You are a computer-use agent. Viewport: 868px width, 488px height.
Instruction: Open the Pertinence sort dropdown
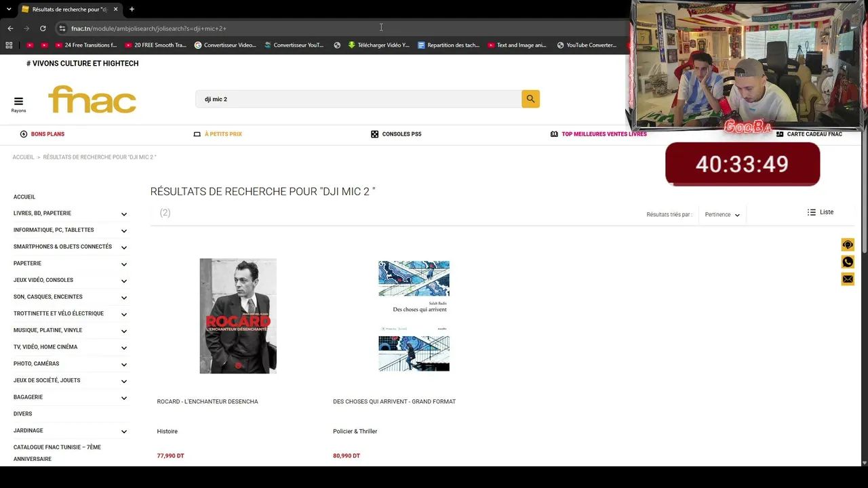(x=722, y=215)
